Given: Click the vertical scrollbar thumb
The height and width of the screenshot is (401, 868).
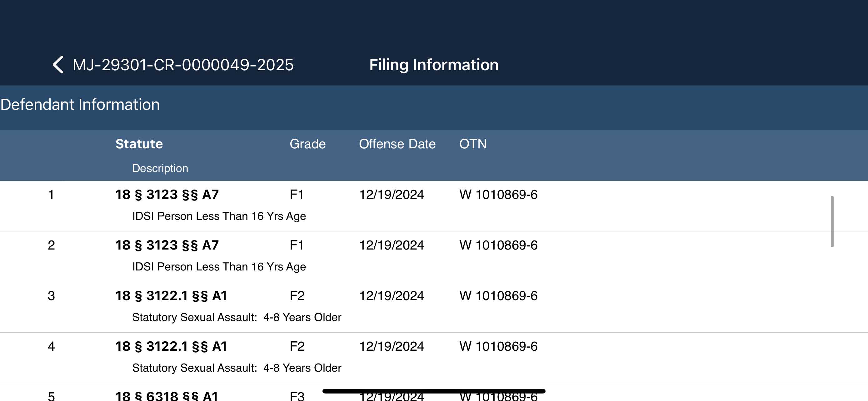Looking at the screenshot, I should (x=832, y=221).
